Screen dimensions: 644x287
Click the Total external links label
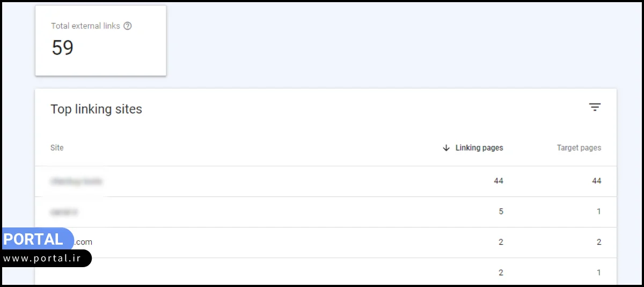pyautogui.click(x=85, y=26)
